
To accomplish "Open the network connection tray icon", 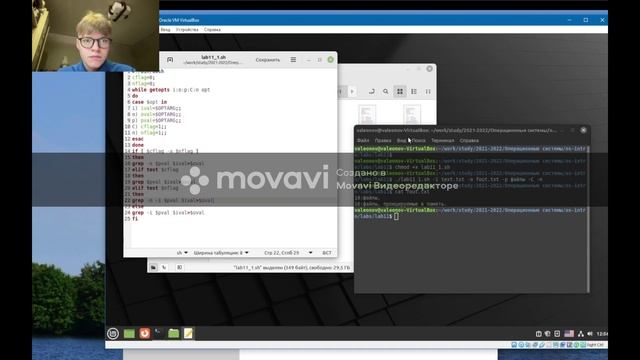I will tap(580, 333).
